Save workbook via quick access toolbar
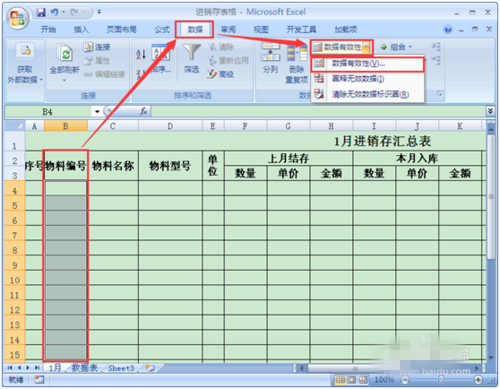 pos(41,13)
